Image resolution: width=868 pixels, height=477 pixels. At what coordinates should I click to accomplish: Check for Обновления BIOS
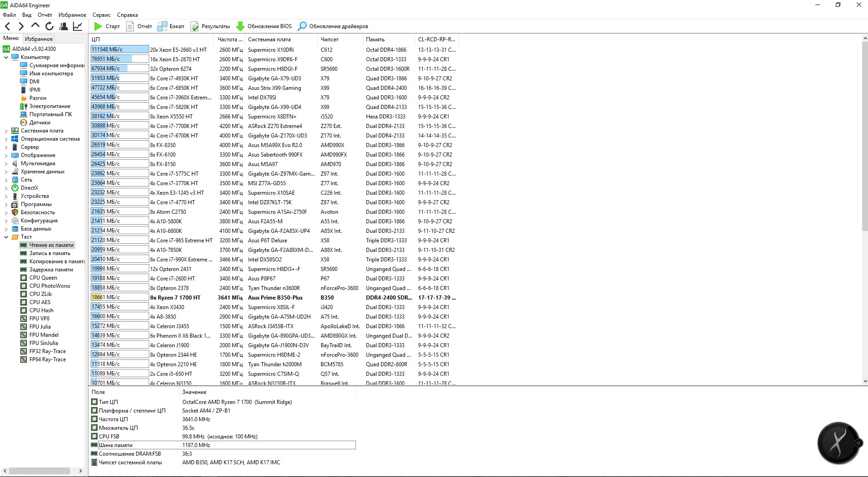[x=264, y=26]
